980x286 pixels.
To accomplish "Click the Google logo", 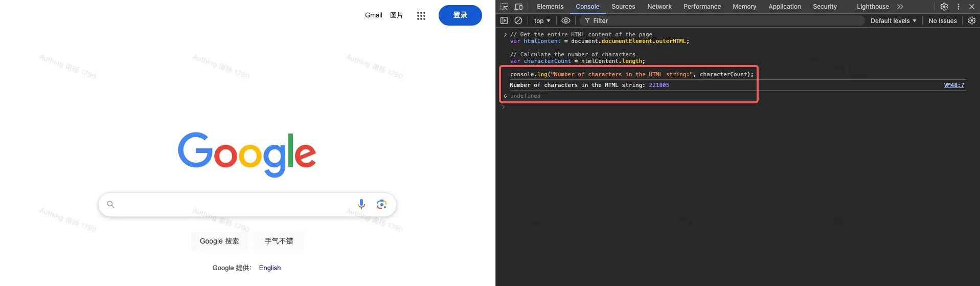I will pyautogui.click(x=247, y=155).
